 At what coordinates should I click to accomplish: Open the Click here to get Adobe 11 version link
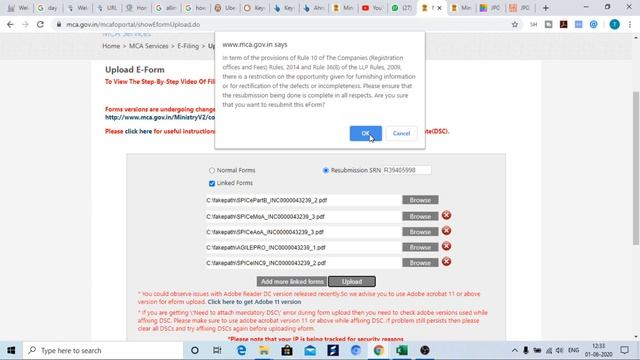coord(254,302)
